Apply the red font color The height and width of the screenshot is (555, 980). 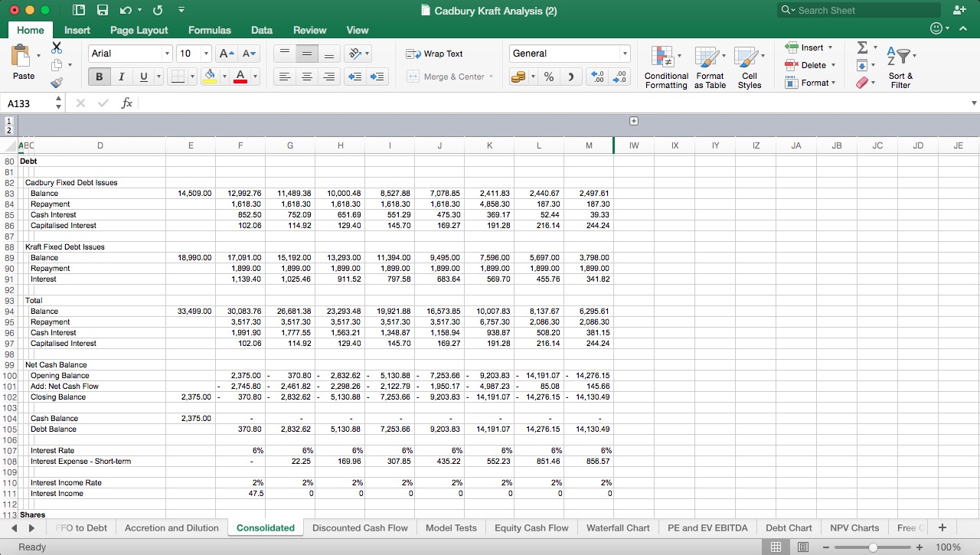click(240, 77)
